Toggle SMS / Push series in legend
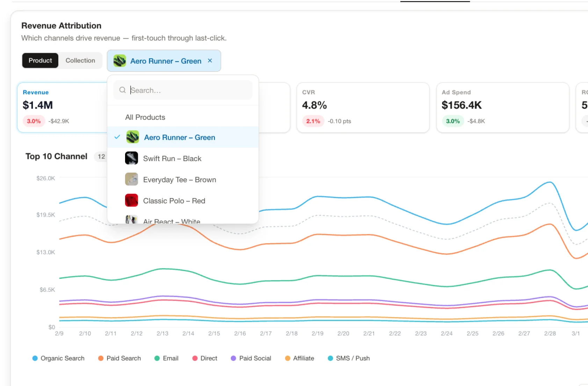This screenshot has height=386, width=588. 349,358
